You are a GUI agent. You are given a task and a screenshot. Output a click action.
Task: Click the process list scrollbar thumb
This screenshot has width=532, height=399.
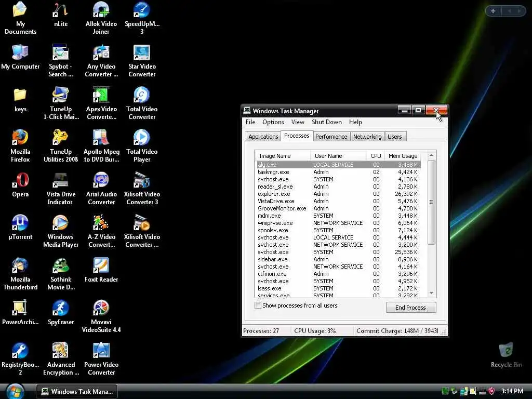pos(431,202)
